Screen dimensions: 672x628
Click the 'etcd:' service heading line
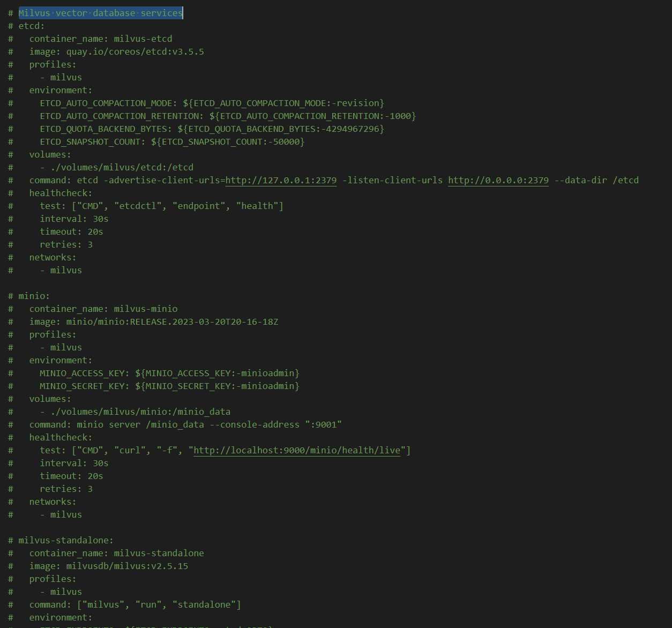[32, 26]
